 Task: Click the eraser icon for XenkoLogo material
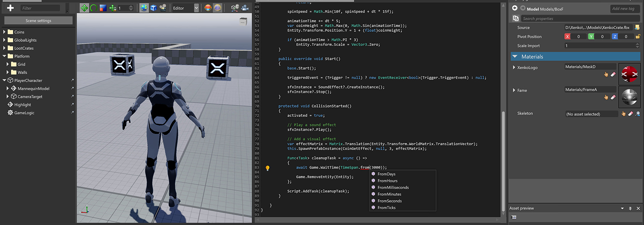[613, 74]
